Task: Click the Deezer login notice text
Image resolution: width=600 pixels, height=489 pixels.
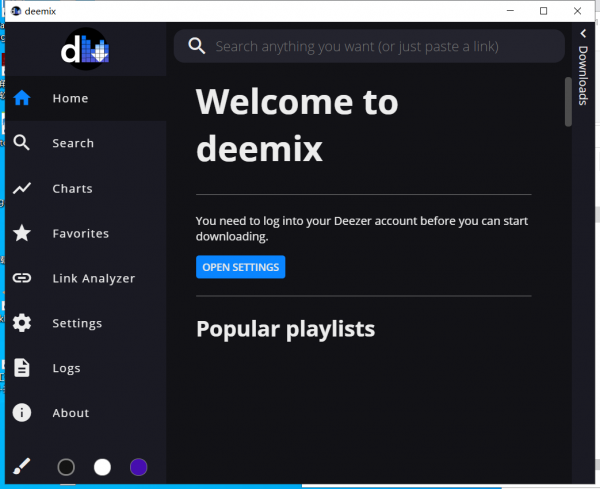Action: [362, 228]
